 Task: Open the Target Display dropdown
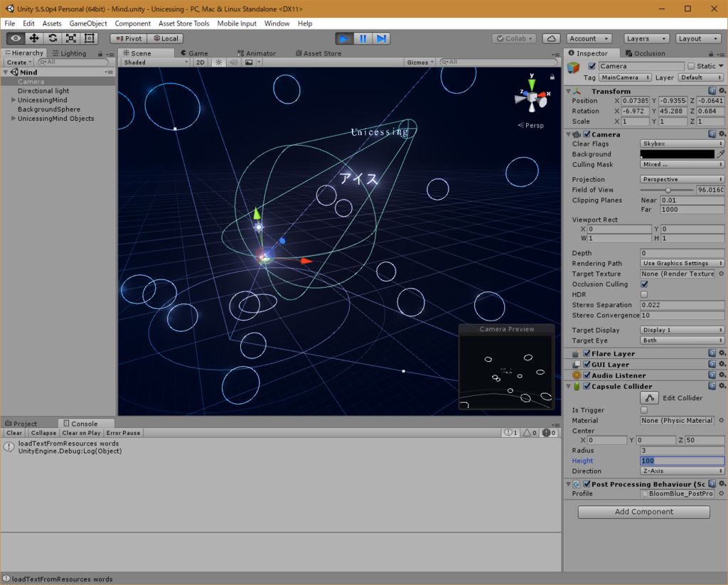[682, 330]
